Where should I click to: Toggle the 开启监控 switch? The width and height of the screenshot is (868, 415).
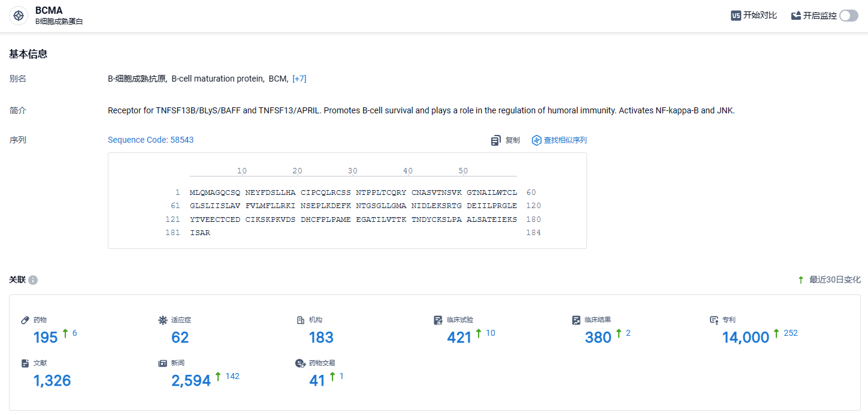(x=849, y=16)
